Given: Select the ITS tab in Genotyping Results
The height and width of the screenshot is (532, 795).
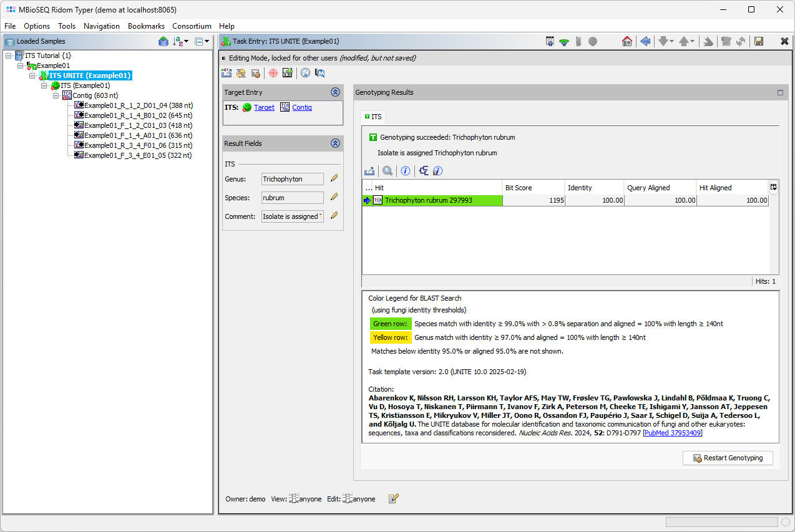Looking at the screenshot, I should pyautogui.click(x=373, y=117).
